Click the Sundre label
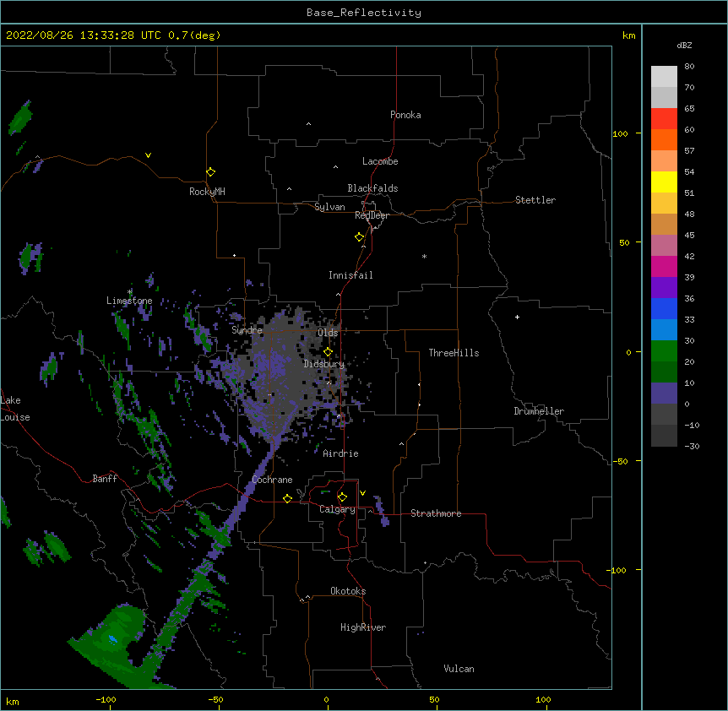The image size is (728, 711). 247,330
